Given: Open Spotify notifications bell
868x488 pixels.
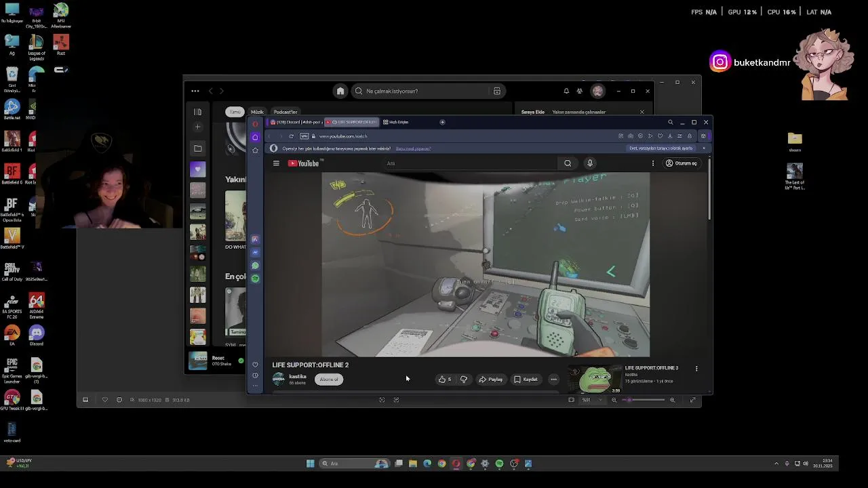Looking at the screenshot, I should [566, 91].
